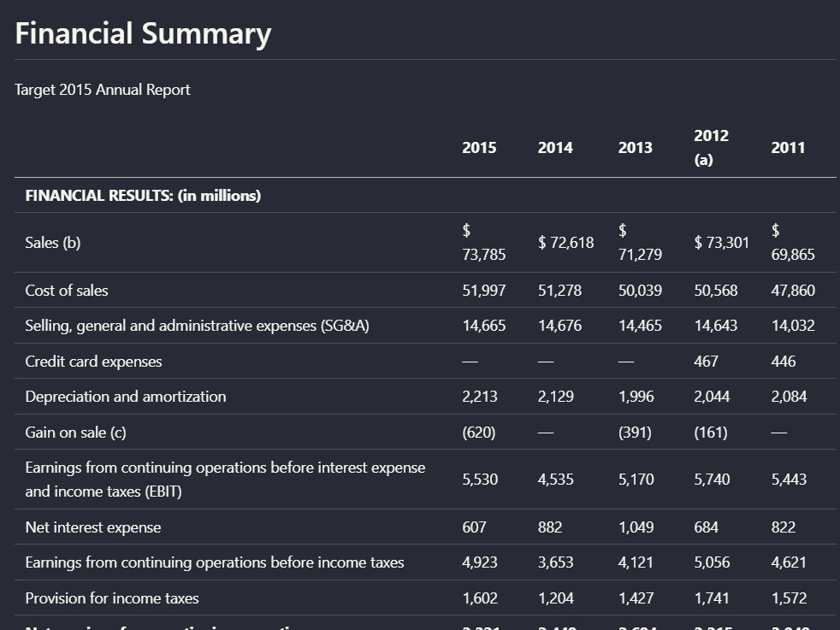The image size is (840, 630).
Task: Select SG&A value 14,665
Action: click(x=484, y=326)
